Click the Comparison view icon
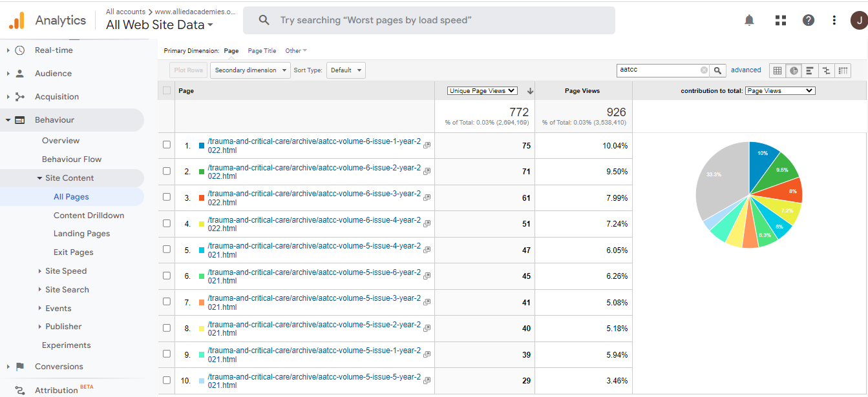 [826, 70]
